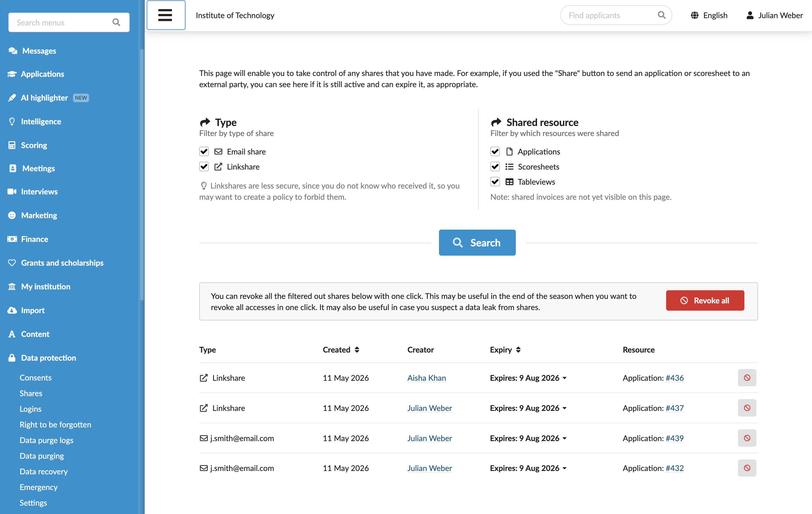Sort the table by Expiry
The image size is (812, 514).
pos(505,350)
